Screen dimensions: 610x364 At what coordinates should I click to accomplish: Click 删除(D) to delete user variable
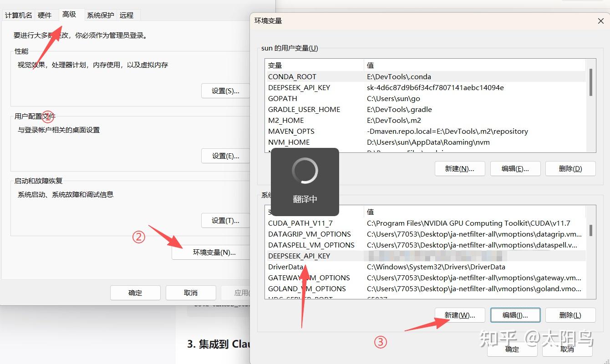[570, 168]
